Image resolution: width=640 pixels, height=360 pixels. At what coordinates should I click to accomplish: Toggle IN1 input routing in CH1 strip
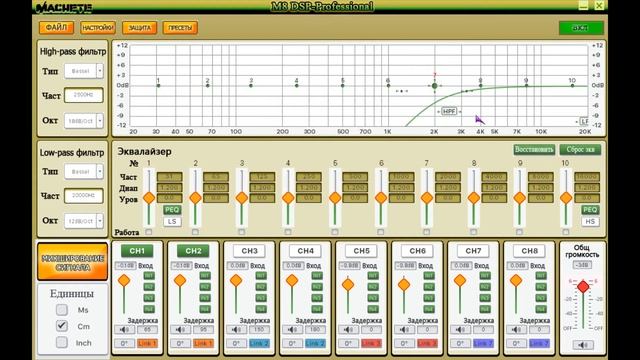pos(149,276)
